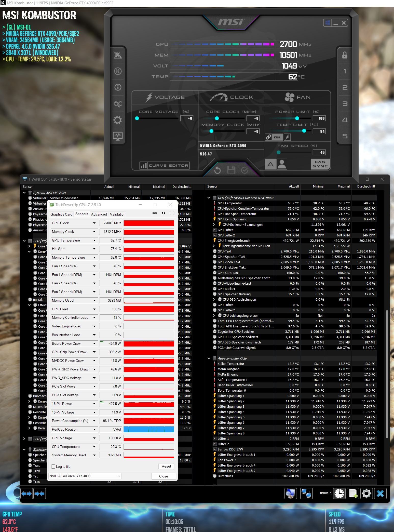394x532 pixels.
Task: Open HWiNFO monitor summary icon
Action: point(291,494)
